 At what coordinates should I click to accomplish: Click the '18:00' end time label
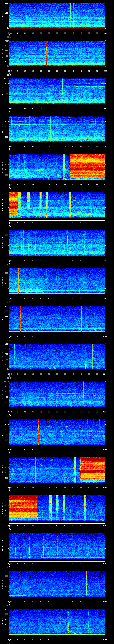tap(105, 639)
